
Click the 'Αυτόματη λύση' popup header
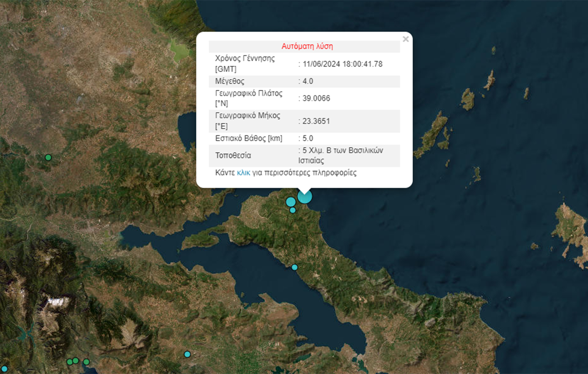307,46
